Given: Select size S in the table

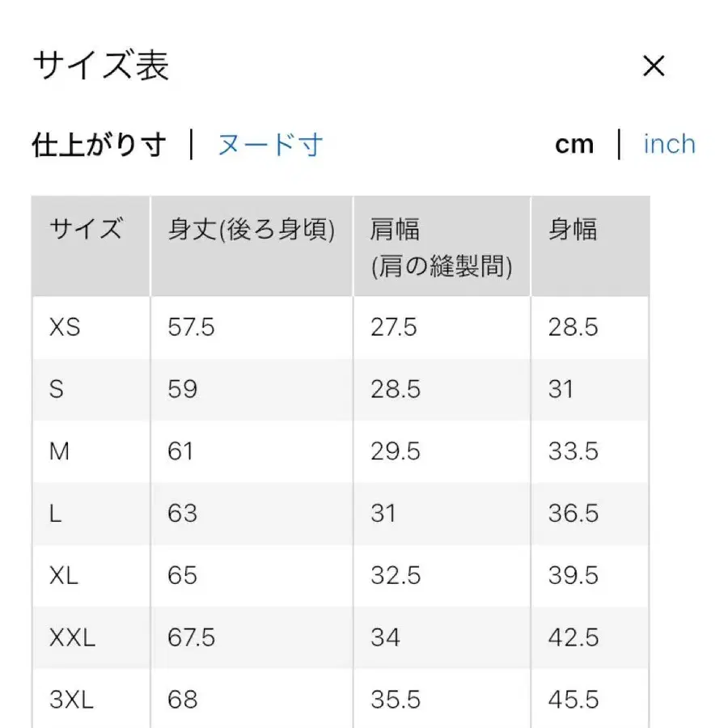Looking at the screenshot, I should pyautogui.click(x=57, y=390).
